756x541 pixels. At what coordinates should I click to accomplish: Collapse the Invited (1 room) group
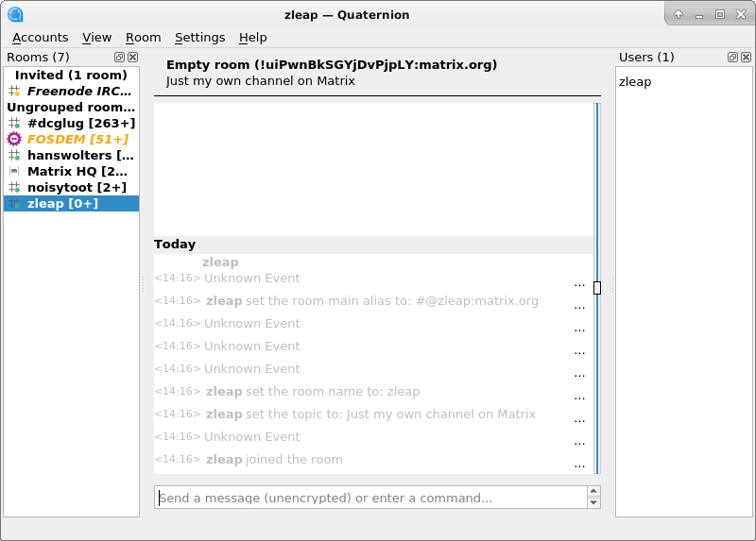pyautogui.click(x=71, y=75)
